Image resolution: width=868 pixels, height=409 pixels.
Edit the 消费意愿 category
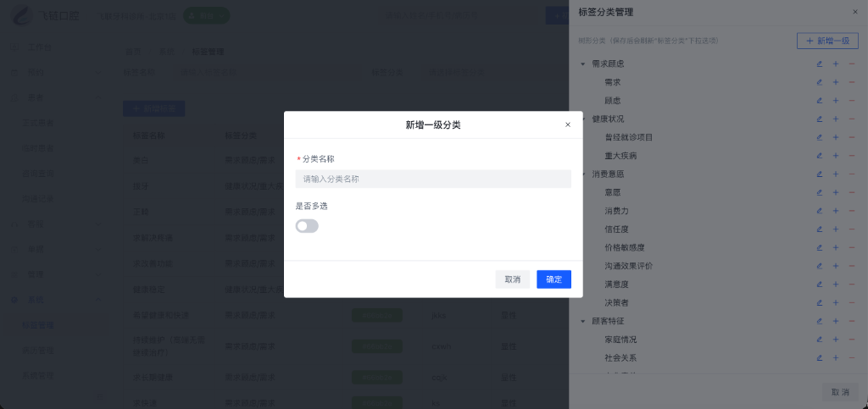820,174
